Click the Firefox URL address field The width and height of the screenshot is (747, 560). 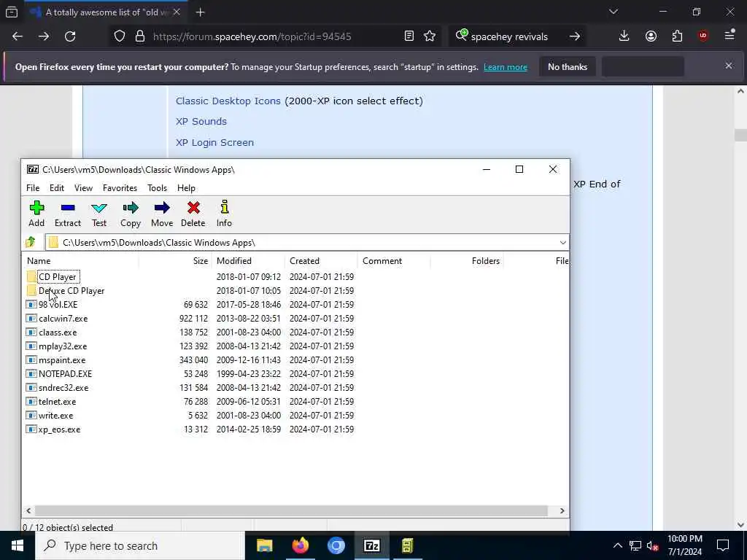click(x=276, y=36)
